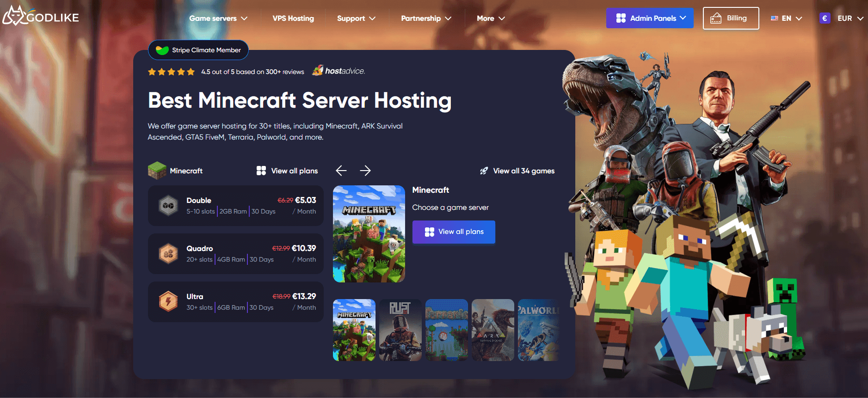The height and width of the screenshot is (398, 868).
Task: Click the large Minecraft cover image
Action: click(x=369, y=234)
